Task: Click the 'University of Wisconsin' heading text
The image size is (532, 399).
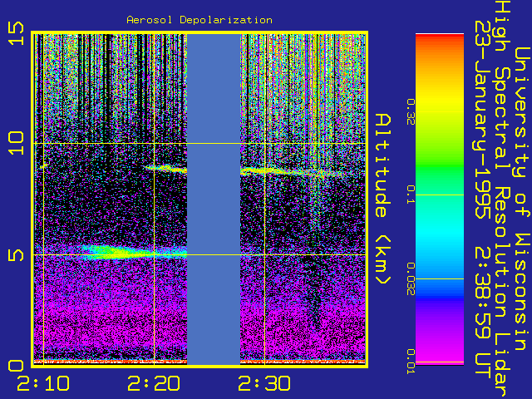Action: pos(522,199)
